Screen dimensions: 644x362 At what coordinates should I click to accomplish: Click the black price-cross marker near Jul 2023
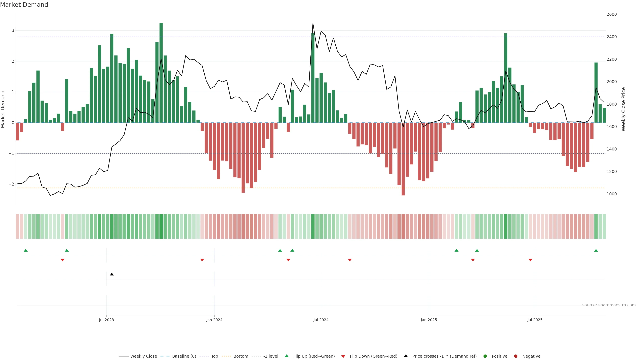112,274
